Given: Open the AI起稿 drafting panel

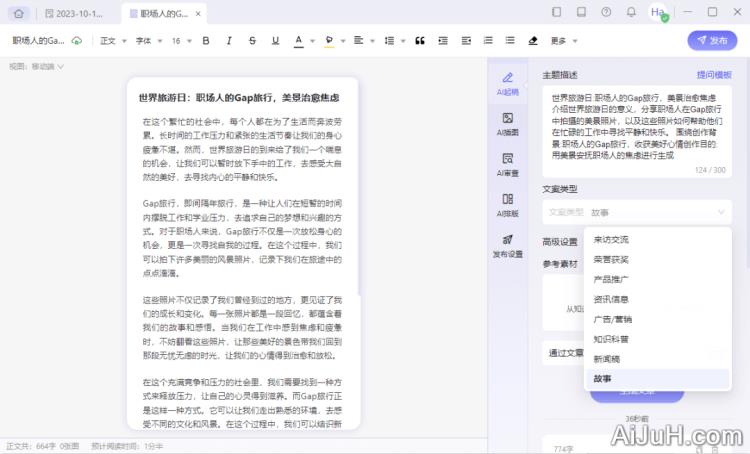Looking at the screenshot, I should pyautogui.click(x=507, y=83).
